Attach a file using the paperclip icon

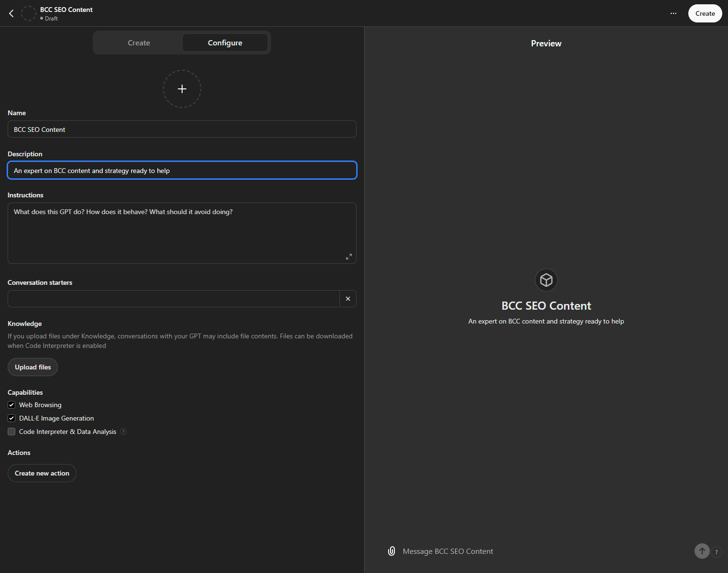click(391, 551)
